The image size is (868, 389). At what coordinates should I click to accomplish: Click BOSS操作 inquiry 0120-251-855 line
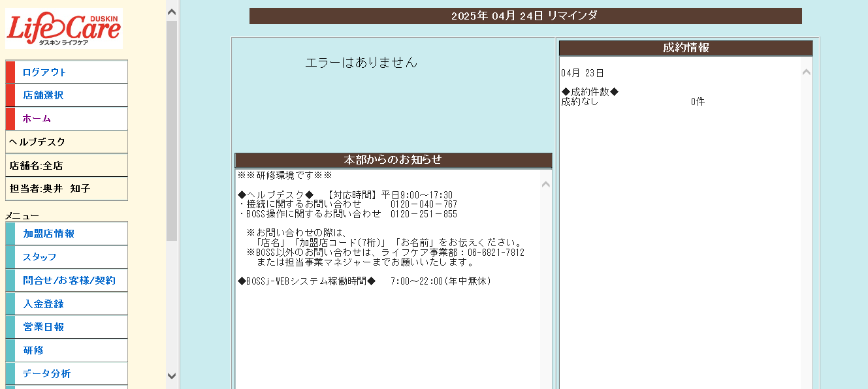click(347, 214)
